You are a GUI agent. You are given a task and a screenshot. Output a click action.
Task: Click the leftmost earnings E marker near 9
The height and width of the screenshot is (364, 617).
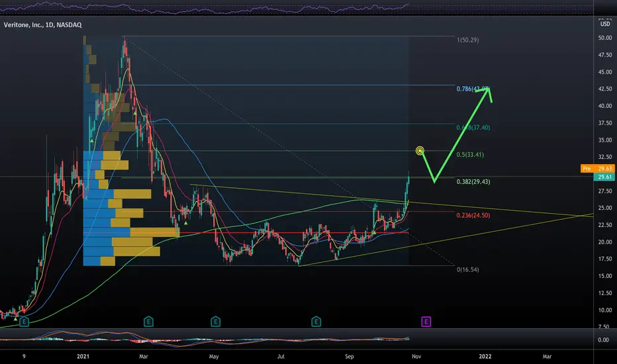coord(24,322)
